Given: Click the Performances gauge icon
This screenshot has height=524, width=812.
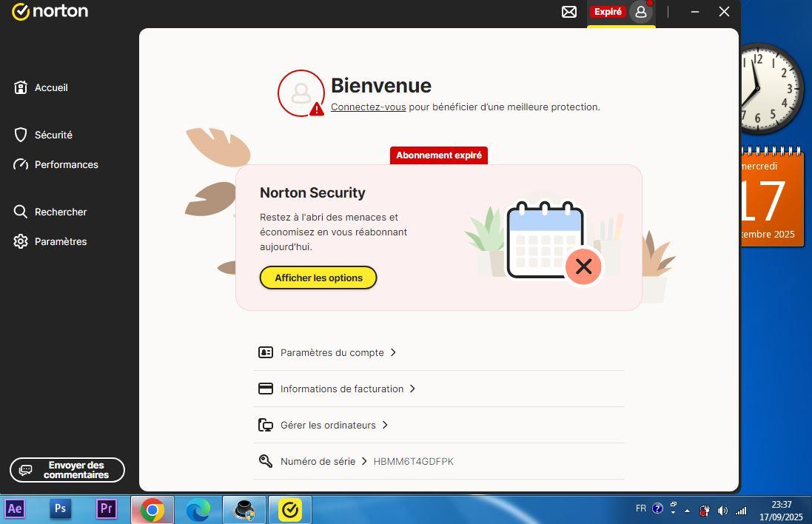Looking at the screenshot, I should tap(20, 164).
